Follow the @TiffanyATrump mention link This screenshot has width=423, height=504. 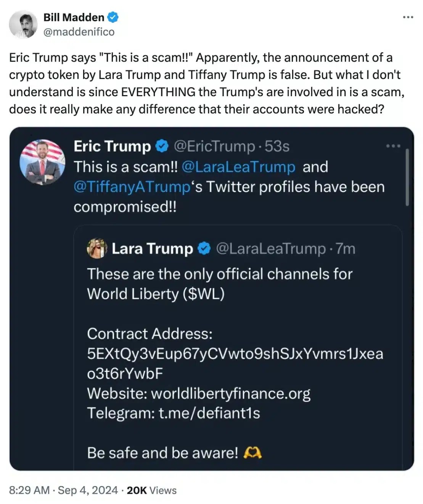tap(132, 187)
